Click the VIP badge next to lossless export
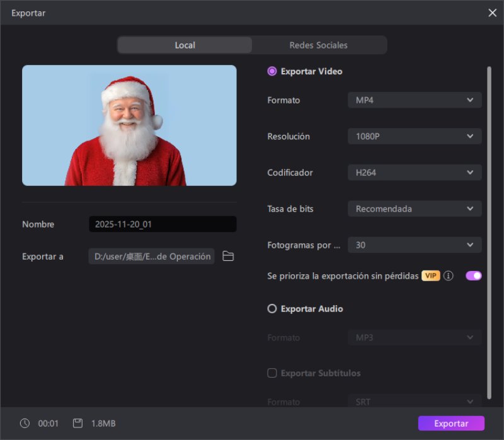This screenshot has width=504, height=440. [431, 275]
